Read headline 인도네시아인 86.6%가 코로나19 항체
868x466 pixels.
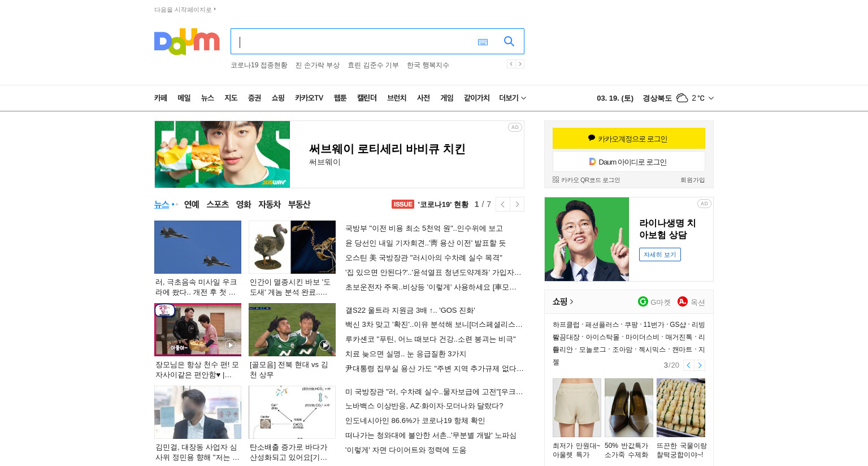pyautogui.click(x=415, y=421)
